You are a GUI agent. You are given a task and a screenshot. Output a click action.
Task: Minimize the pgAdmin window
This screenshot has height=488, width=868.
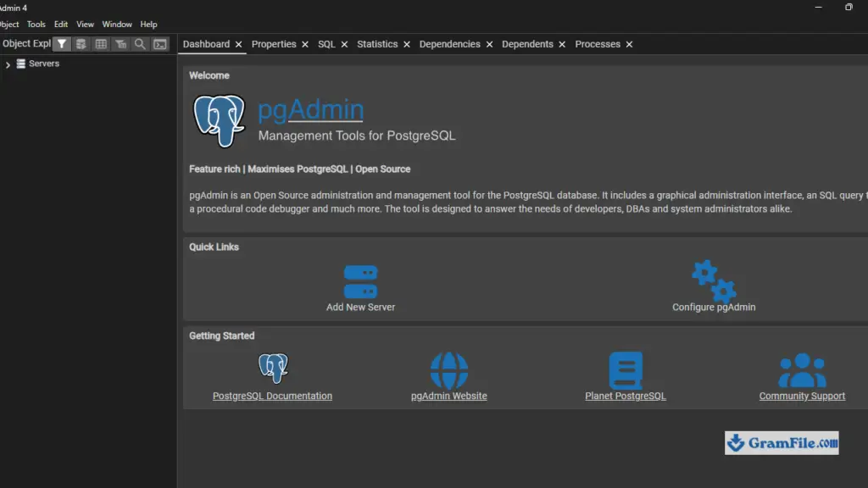[x=818, y=7]
